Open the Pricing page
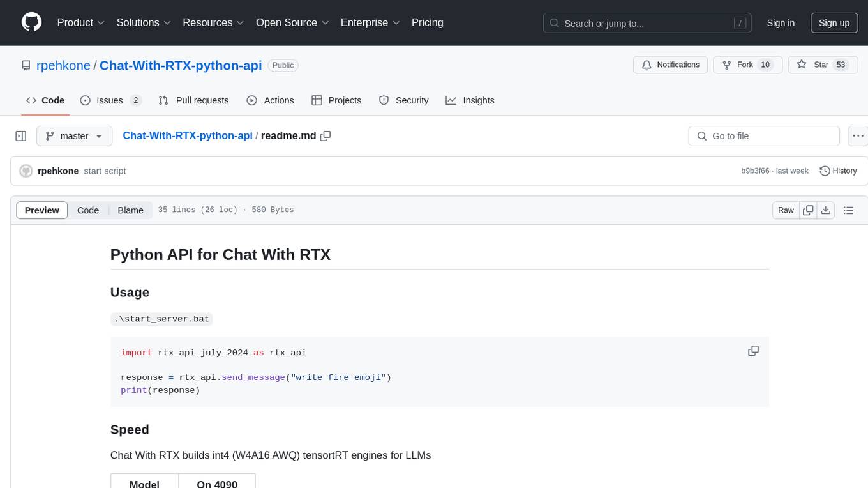Viewport: 868px width, 488px height. coord(428,22)
